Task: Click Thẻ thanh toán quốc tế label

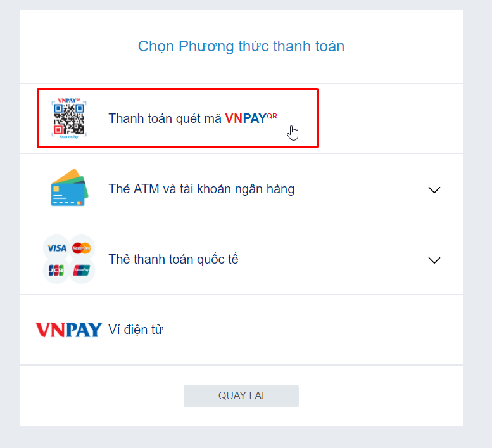Action: [x=173, y=259]
